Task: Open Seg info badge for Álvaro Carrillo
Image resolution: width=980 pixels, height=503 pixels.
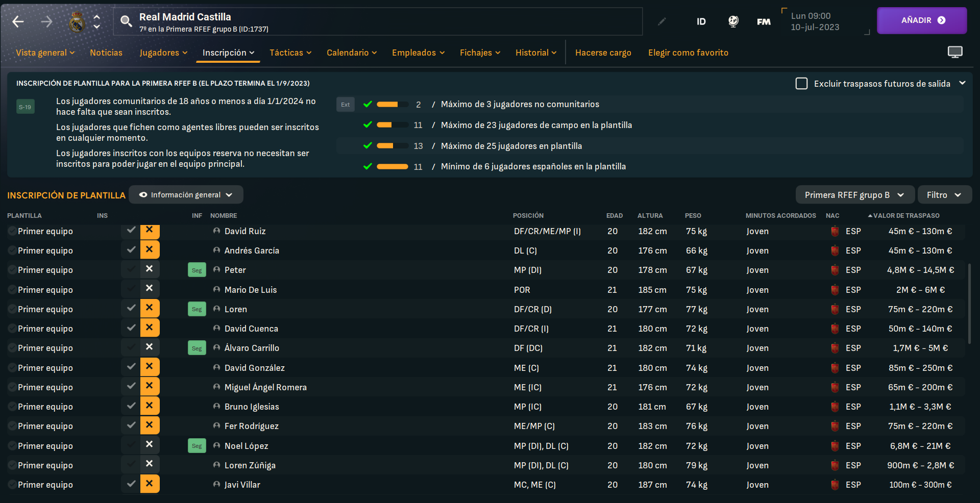Action: (197, 348)
